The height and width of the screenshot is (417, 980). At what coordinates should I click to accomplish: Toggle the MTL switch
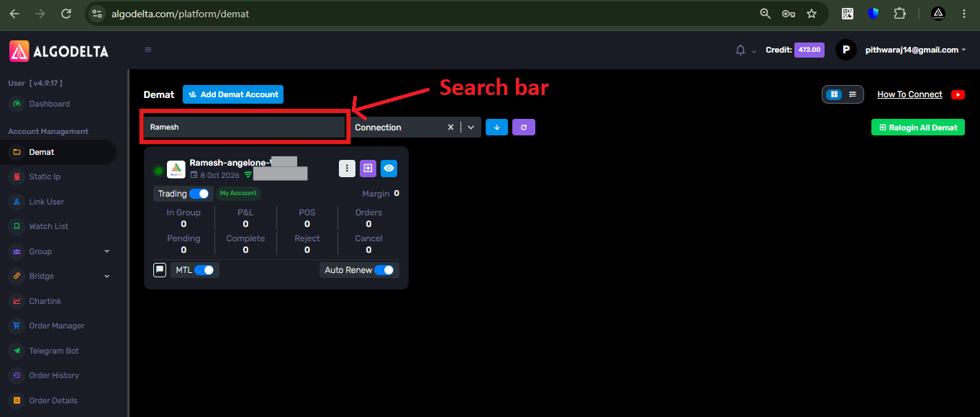pyautogui.click(x=204, y=270)
